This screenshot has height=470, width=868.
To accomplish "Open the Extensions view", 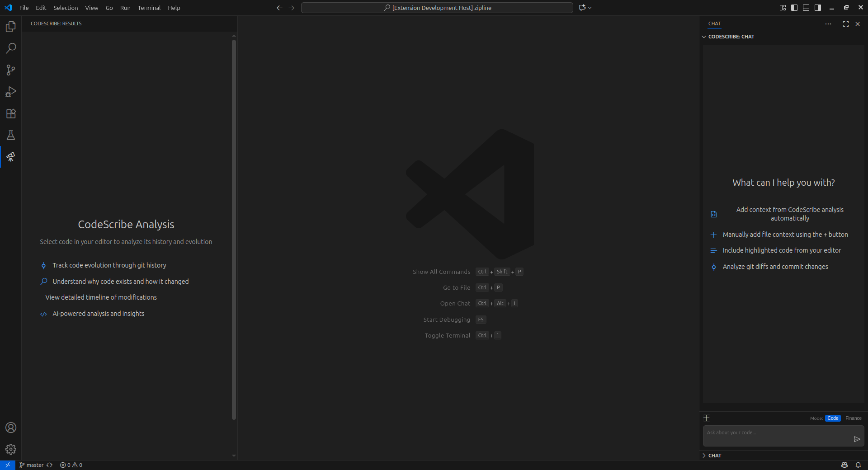I will (11, 113).
